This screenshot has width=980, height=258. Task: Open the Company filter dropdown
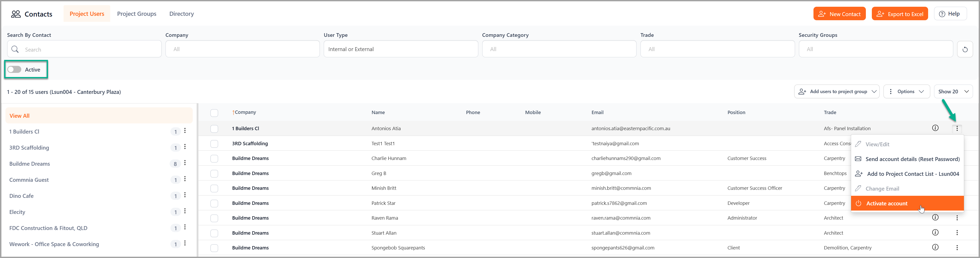click(242, 49)
